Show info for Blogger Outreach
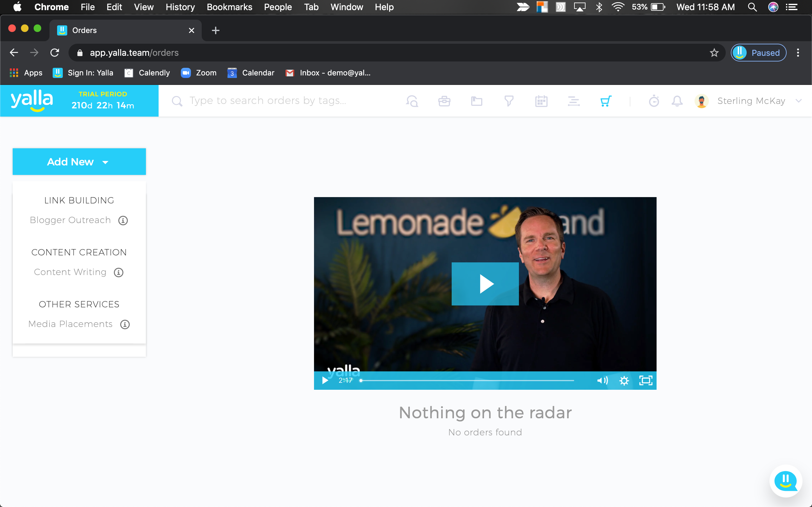This screenshot has height=507, width=812. click(123, 221)
